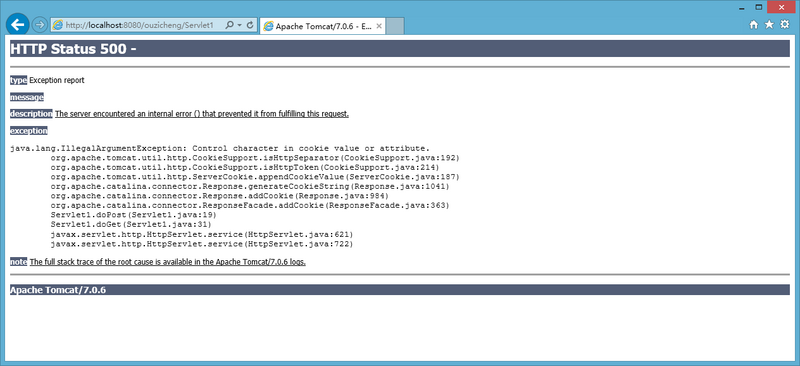Click the 'note' label
Viewport: 800px width, 366px height.
point(18,262)
